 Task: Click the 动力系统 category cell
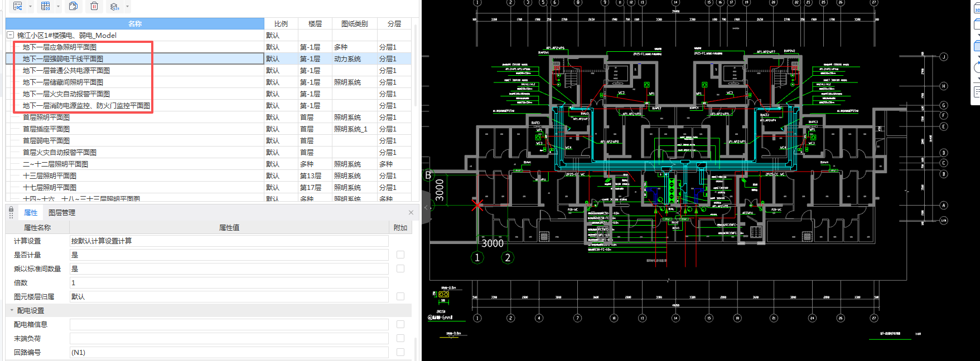coord(354,59)
